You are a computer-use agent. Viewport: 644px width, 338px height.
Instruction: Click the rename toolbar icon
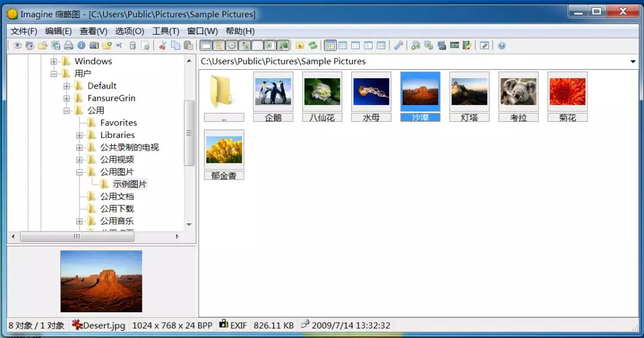click(119, 45)
